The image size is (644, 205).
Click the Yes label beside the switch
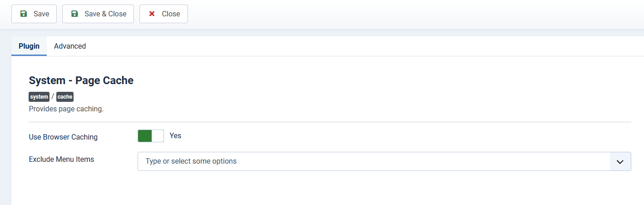click(x=175, y=135)
